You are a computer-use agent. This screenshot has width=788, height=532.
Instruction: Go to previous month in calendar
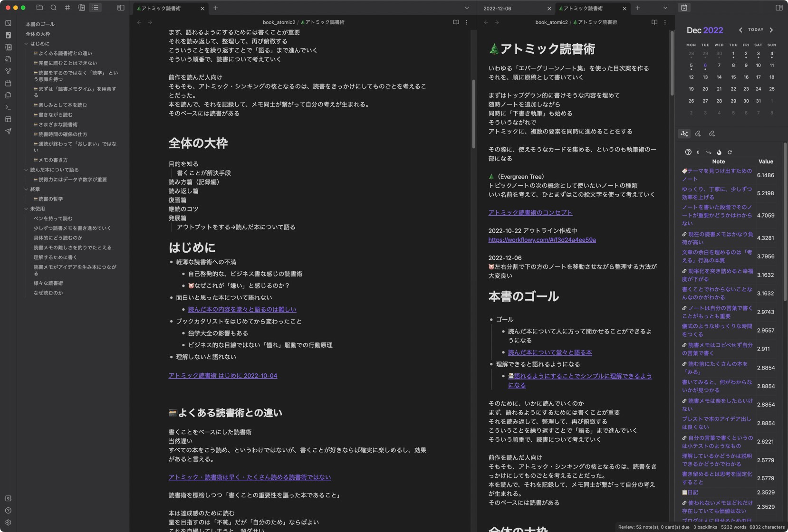point(740,30)
